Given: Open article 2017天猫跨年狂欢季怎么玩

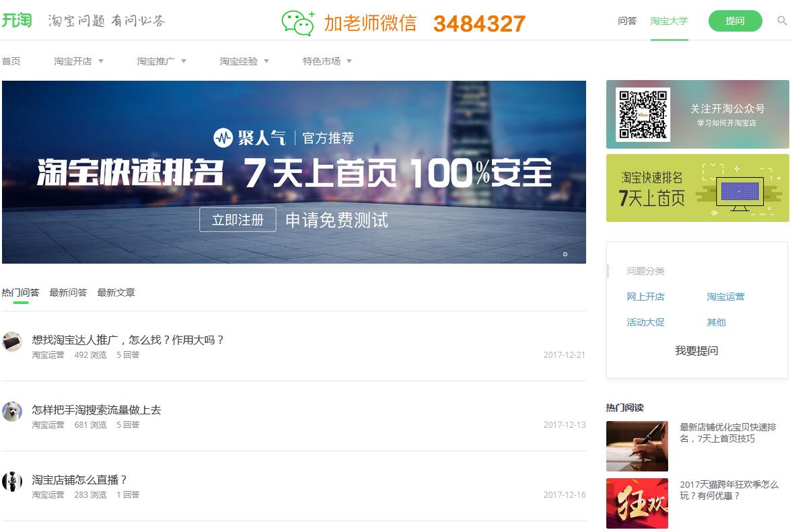Looking at the screenshot, I should 729,490.
